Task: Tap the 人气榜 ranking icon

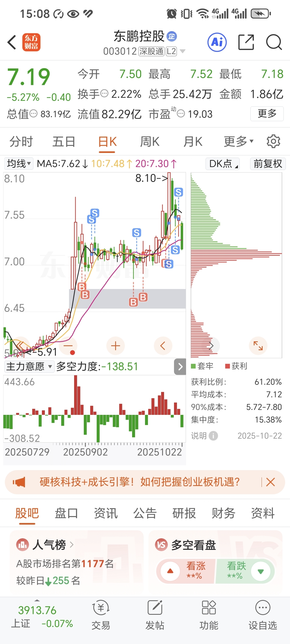Action: click(x=22, y=545)
